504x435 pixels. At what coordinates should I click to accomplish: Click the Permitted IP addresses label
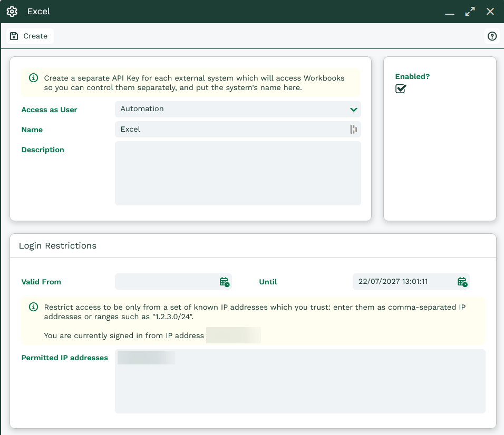coord(65,358)
